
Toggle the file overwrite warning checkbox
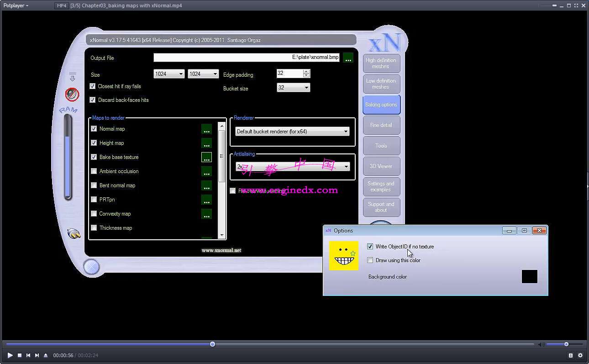pos(233,191)
